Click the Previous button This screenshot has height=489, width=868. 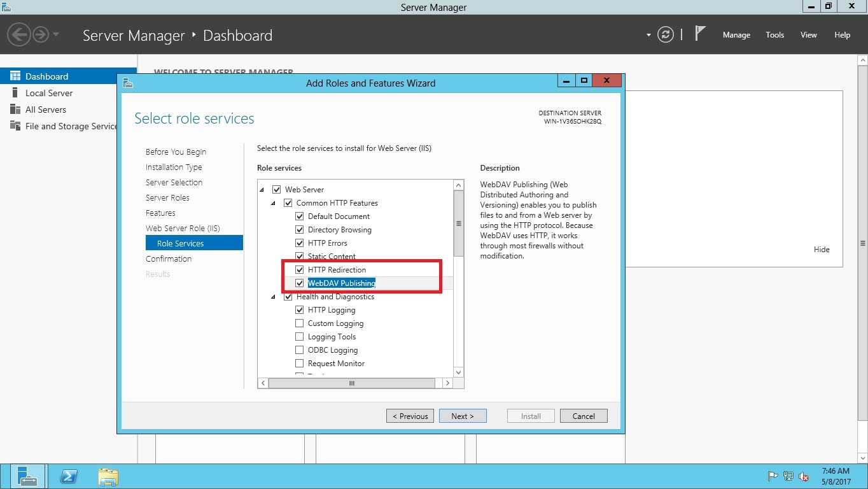(410, 416)
